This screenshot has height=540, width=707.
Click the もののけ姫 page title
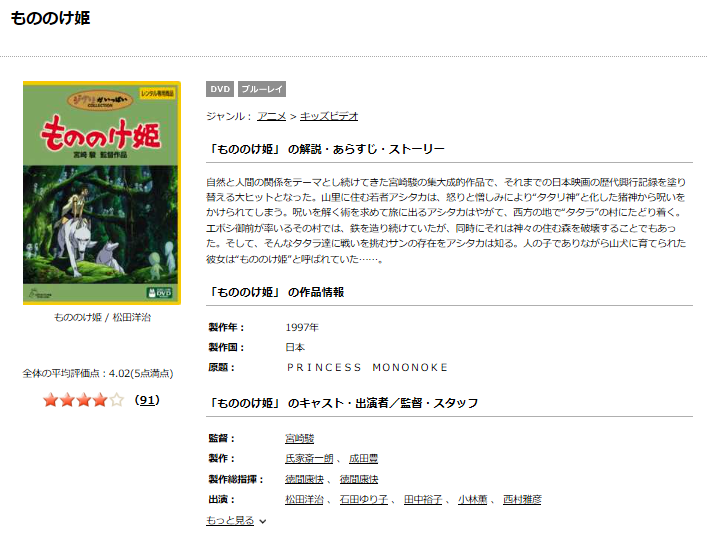click(50, 18)
